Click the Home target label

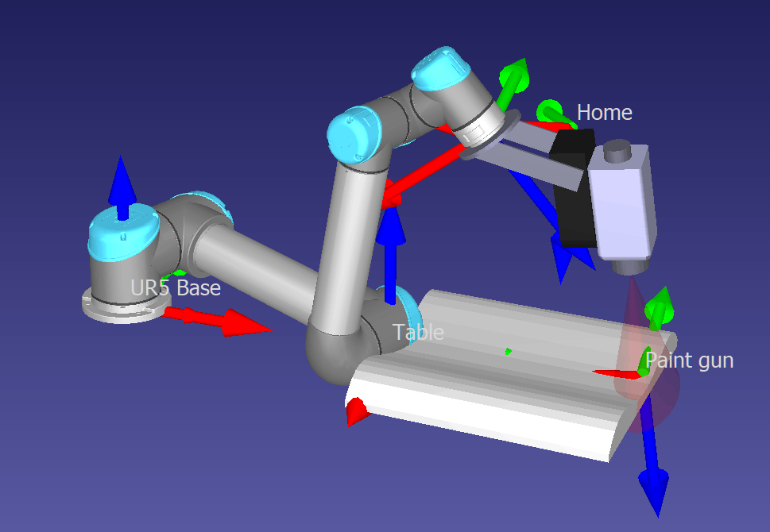[x=605, y=113]
